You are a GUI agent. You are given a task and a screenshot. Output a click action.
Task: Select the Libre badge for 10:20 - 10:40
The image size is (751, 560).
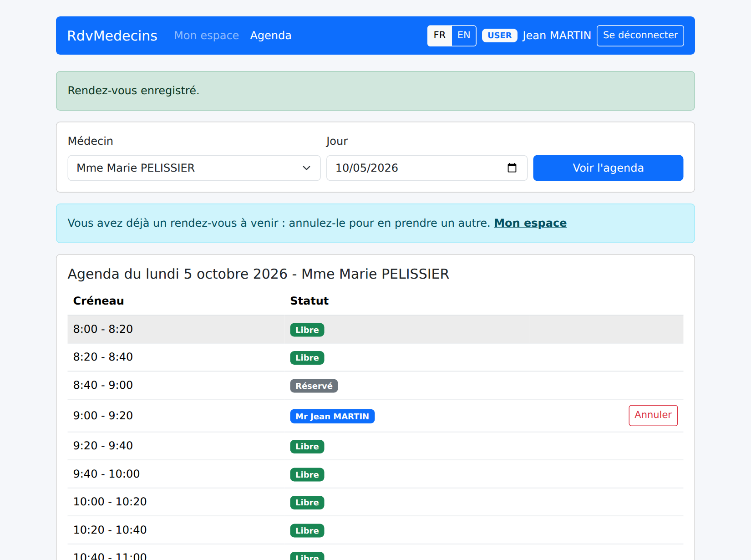coord(307,531)
